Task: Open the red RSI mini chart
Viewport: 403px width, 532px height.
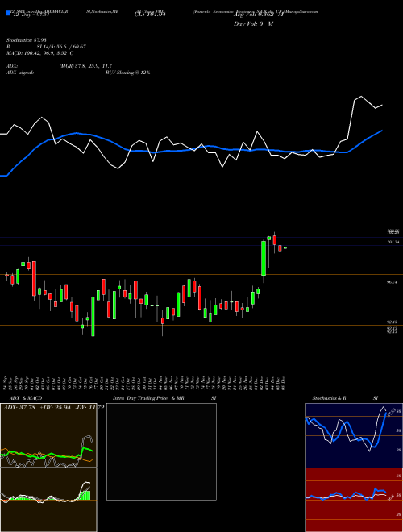Action: pyautogui.click(x=354, y=500)
